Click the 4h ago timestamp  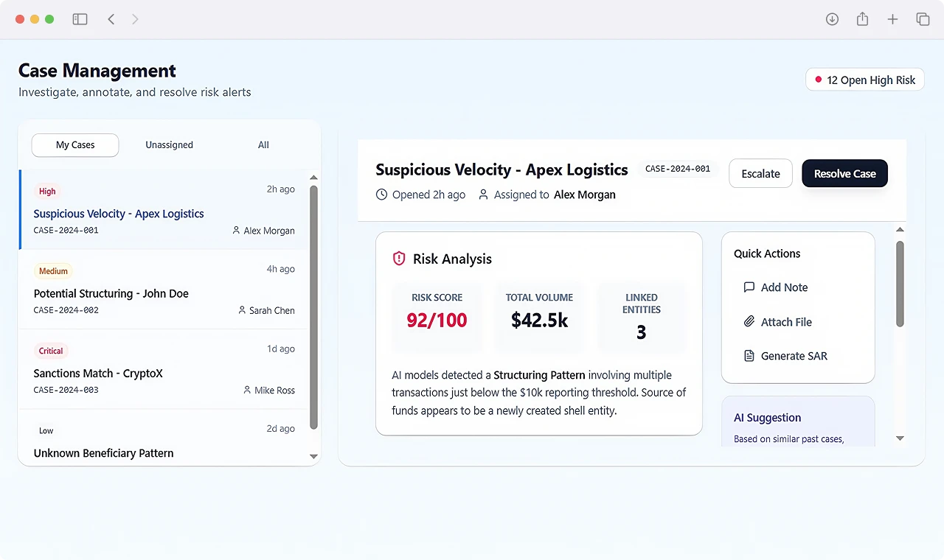click(281, 269)
